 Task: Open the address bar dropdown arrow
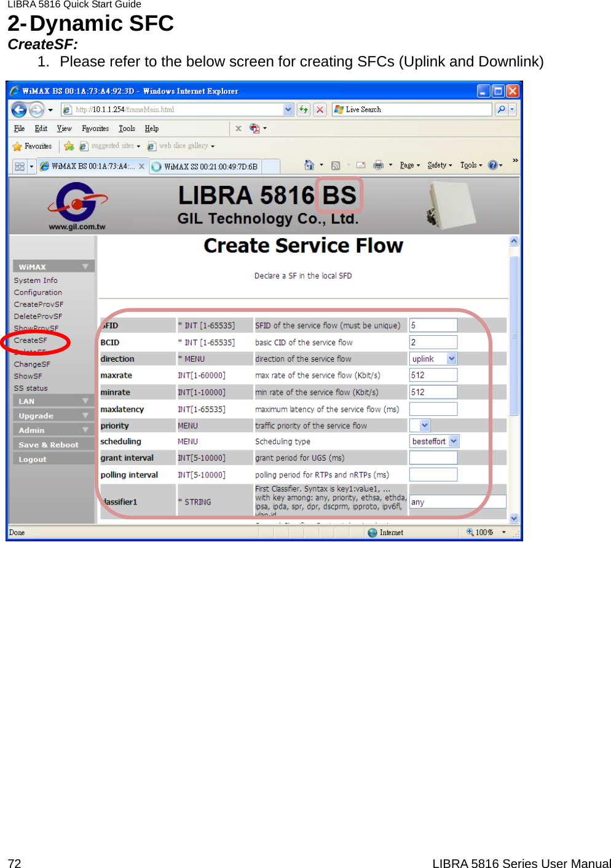(x=288, y=109)
